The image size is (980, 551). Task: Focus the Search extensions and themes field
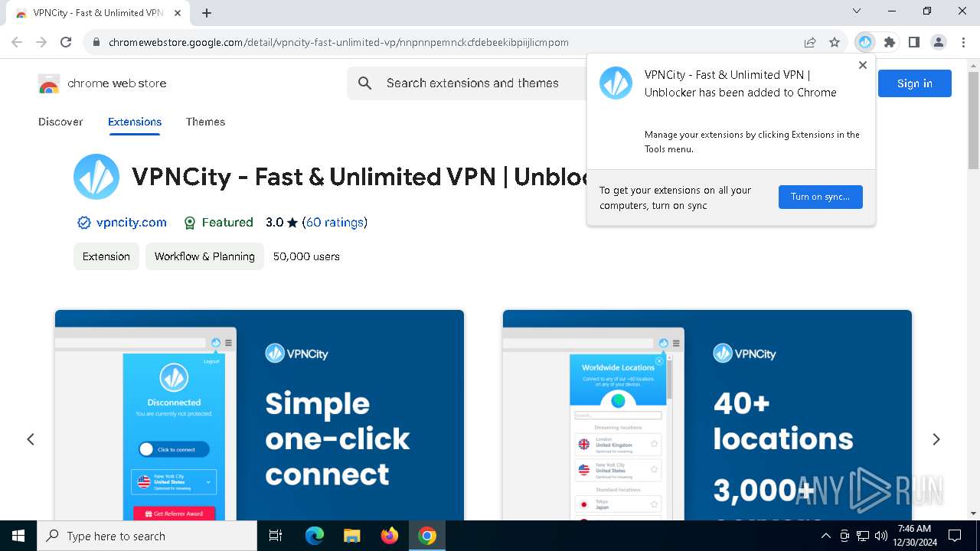(472, 83)
